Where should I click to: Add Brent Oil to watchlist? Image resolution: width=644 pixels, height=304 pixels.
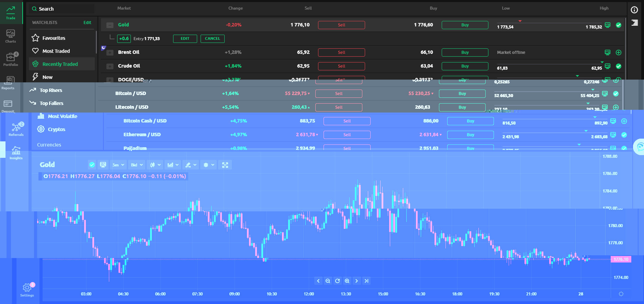pyautogui.click(x=618, y=52)
